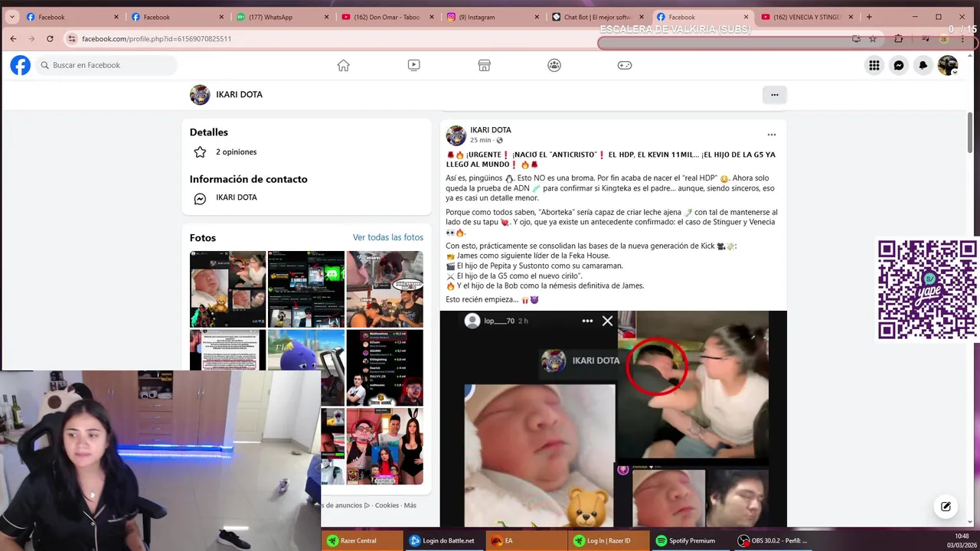Open the Chrome three-dot menu

(x=962, y=38)
